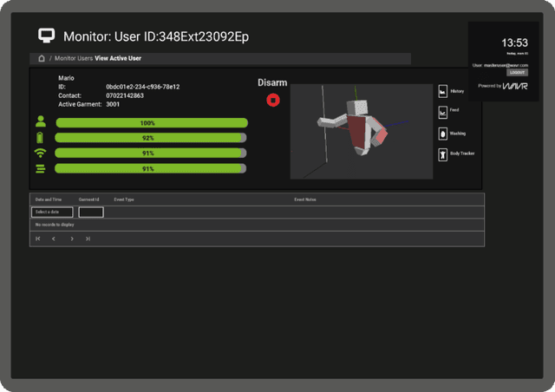
Task: Click the Wi-Fi signal icon
Action: click(40, 153)
